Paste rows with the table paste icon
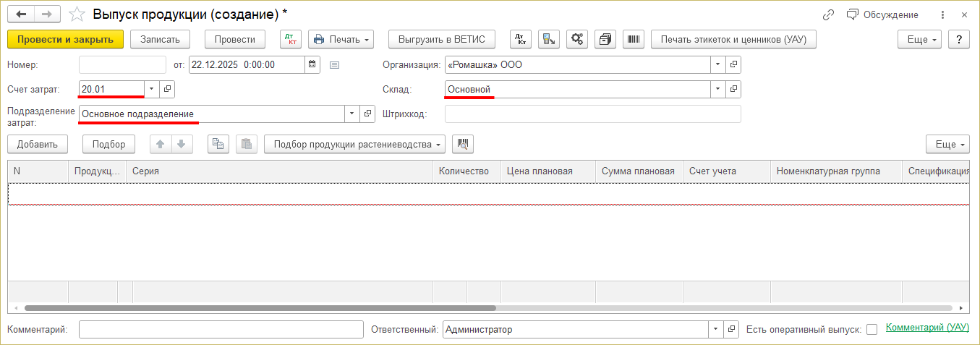 tap(247, 144)
